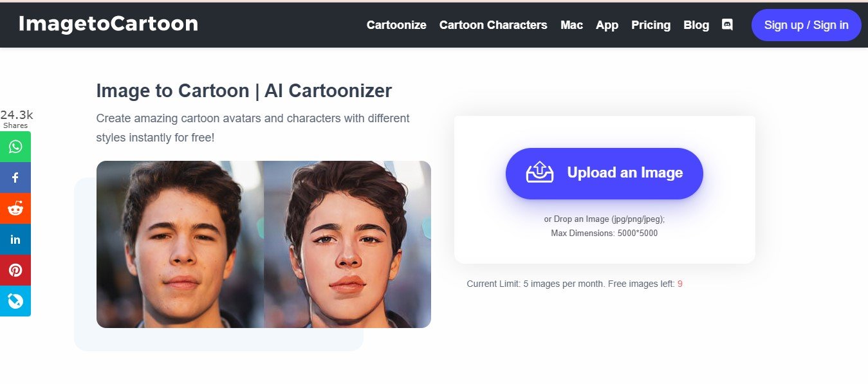Image resolution: width=868 pixels, height=384 pixels.
Task: Click the ImagetoCartoon logo
Action: (108, 24)
